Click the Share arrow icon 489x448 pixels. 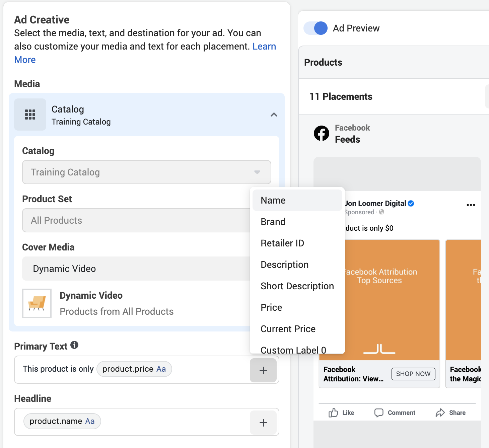(x=440, y=413)
